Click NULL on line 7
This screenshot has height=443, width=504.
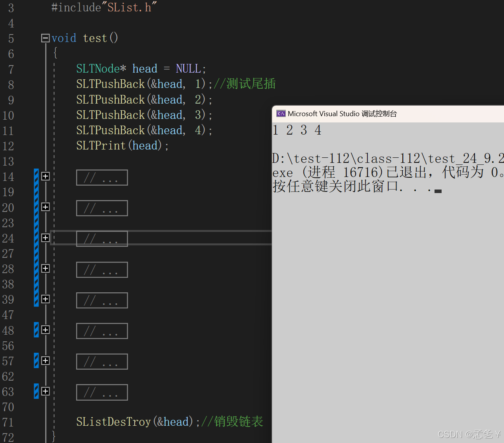pyautogui.click(x=188, y=69)
